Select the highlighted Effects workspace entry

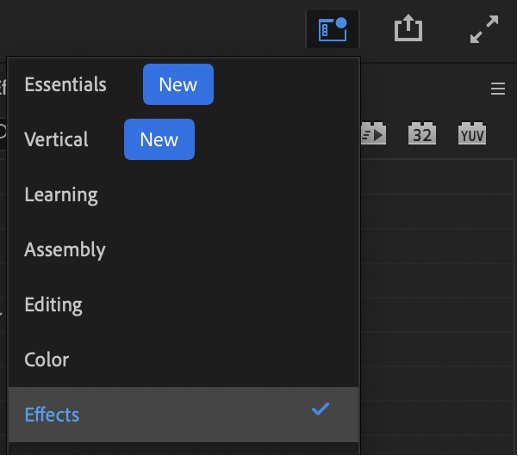click(x=183, y=415)
